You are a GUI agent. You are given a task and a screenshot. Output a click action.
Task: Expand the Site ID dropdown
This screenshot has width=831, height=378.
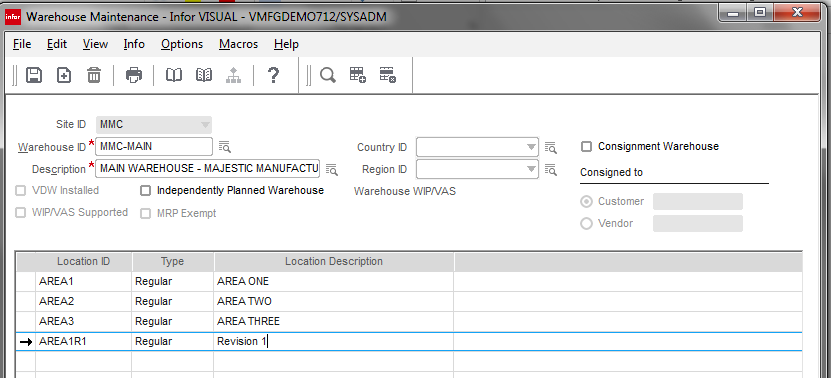(205, 125)
